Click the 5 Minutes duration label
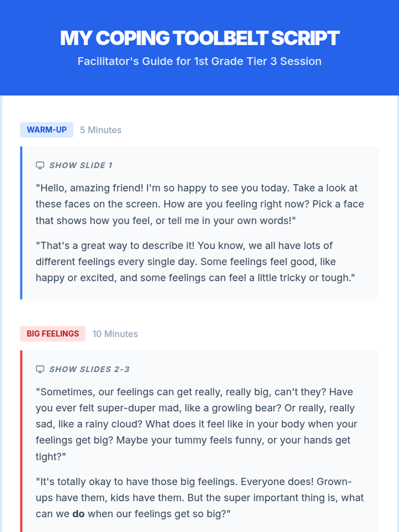Image resolution: width=399 pixels, height=532 pixels. point(101,130)
